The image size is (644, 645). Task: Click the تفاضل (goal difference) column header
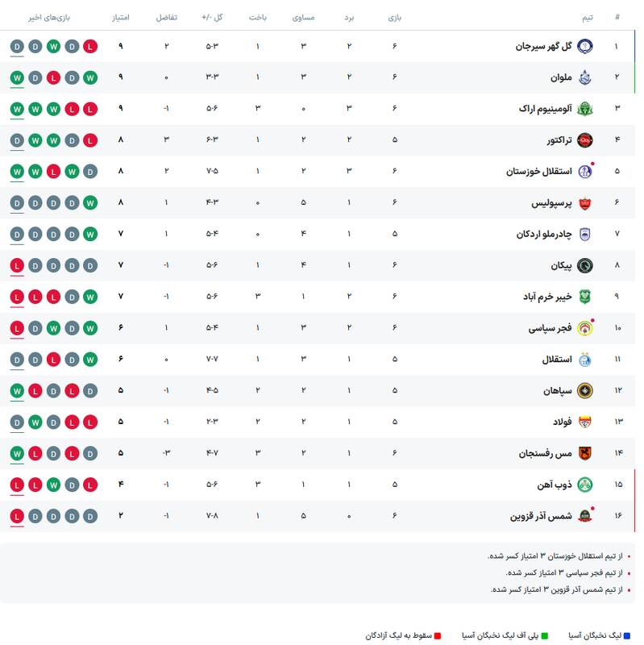coord(167,17)
